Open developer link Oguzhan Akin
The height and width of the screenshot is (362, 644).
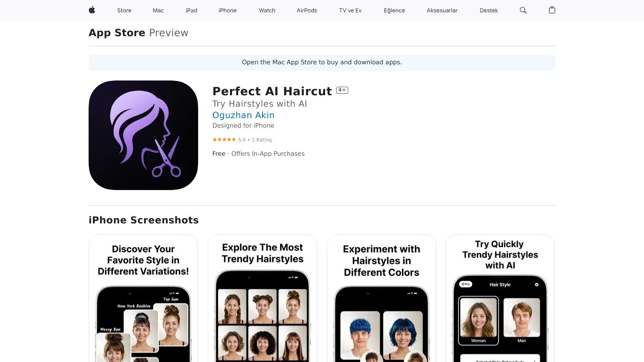243,115
